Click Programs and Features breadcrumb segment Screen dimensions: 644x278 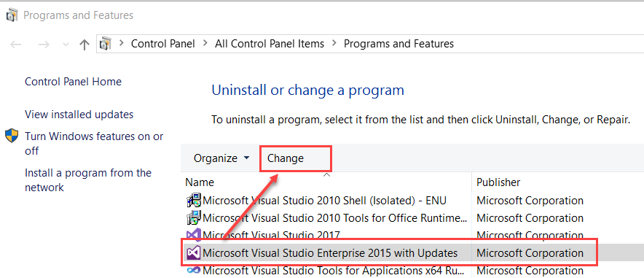[398, 44]
